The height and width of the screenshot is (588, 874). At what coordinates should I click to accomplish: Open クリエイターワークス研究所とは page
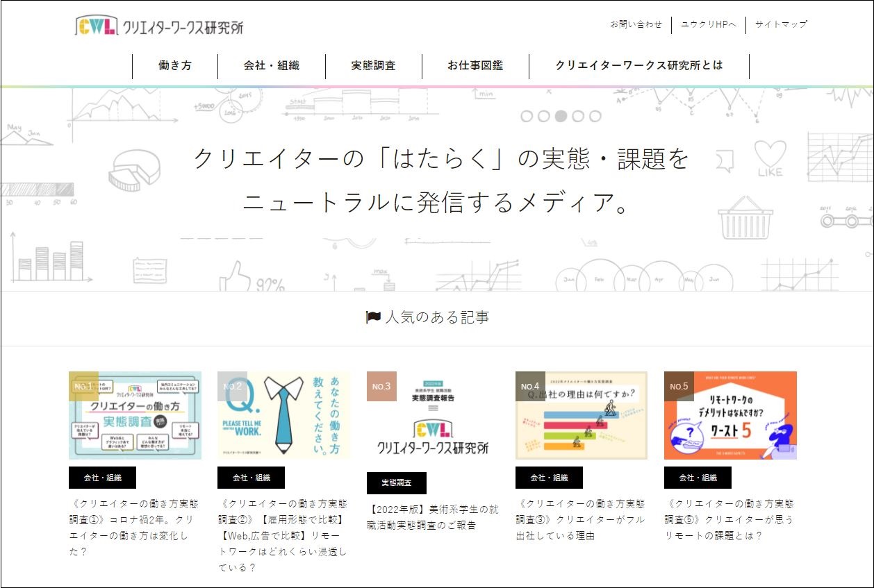point(638,66)
